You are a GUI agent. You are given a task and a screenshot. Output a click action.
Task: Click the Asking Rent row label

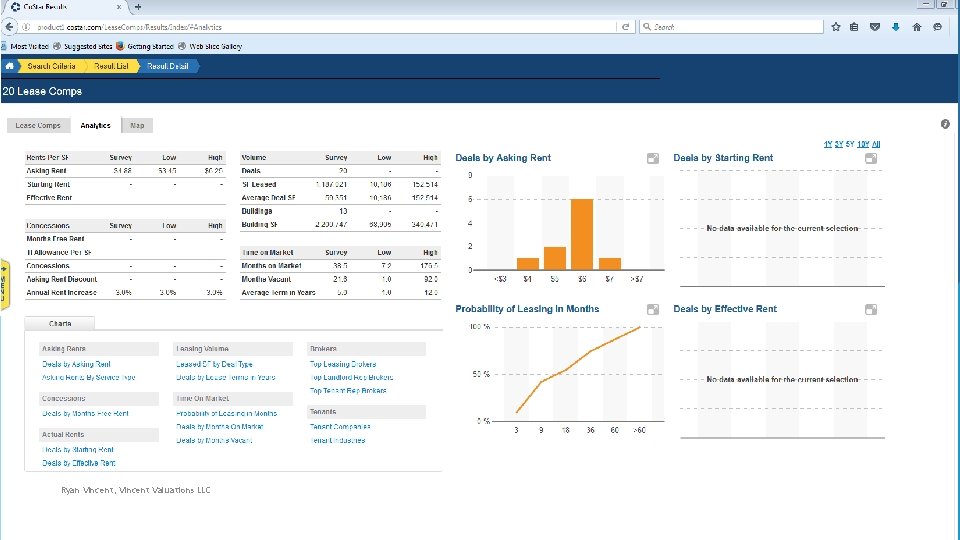47,171
